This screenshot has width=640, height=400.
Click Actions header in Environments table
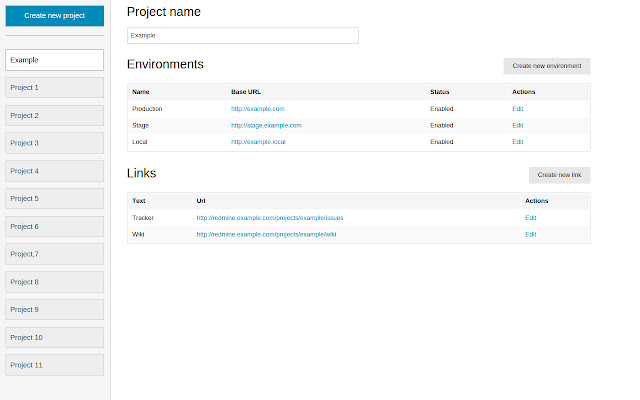pos(524,92)
